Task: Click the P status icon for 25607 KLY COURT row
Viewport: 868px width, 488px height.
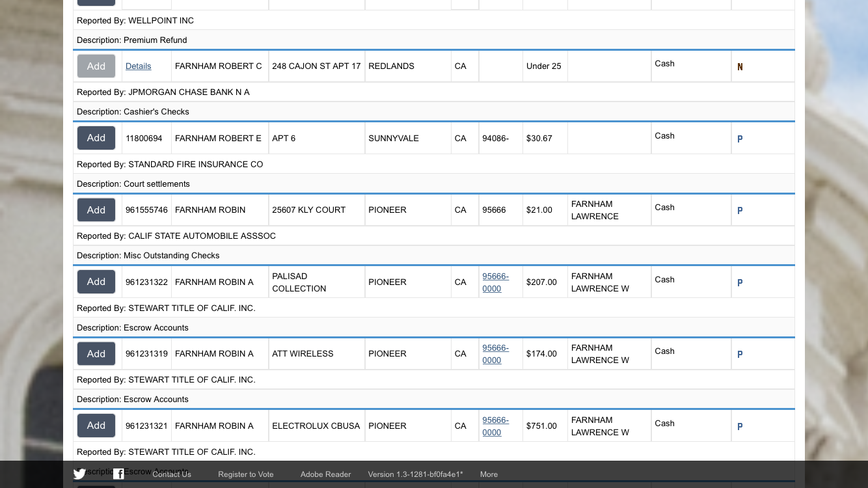Action: (x=740, y=211)
